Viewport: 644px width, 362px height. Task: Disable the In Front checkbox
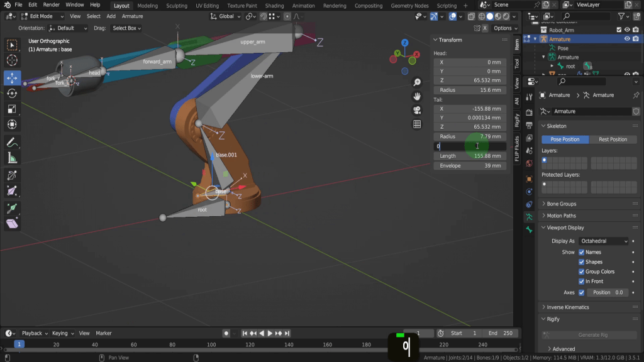tap(581, 282)
